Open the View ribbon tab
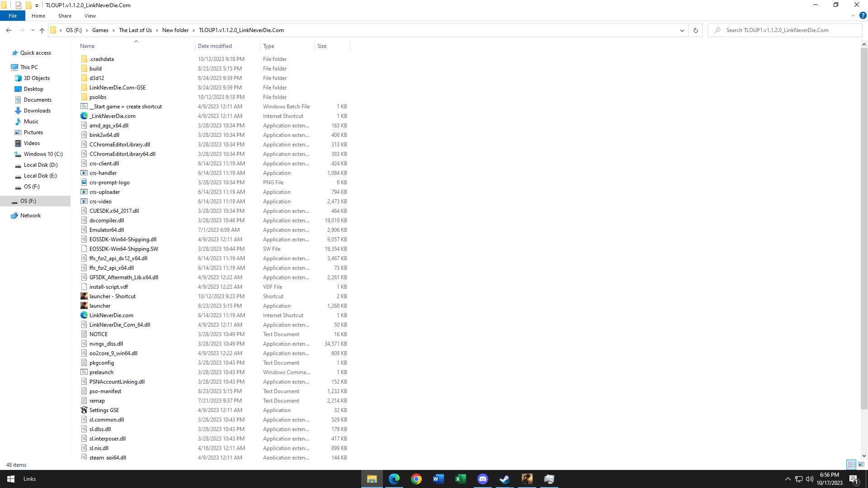This screenshot has height=488, width=868. point(90,16)
